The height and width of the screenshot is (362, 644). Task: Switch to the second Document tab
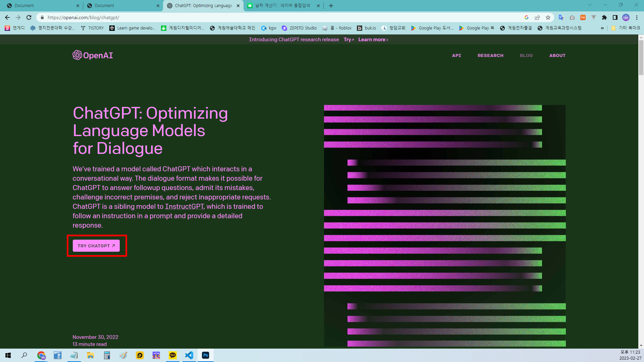(122, 6)
